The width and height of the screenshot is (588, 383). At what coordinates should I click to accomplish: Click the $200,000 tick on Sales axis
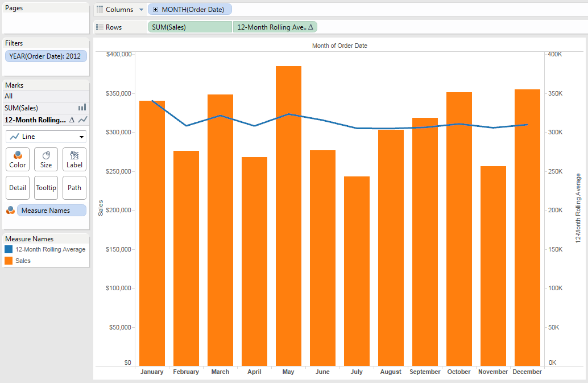[x=118, y=210]
